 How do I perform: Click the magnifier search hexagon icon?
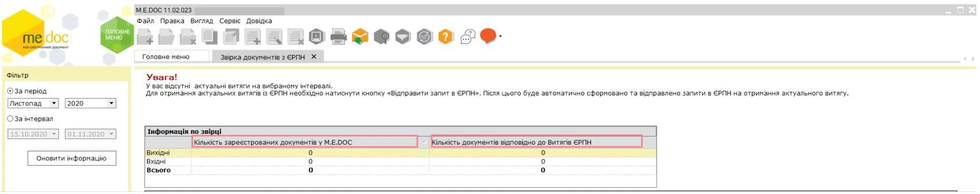pos(382,36)
